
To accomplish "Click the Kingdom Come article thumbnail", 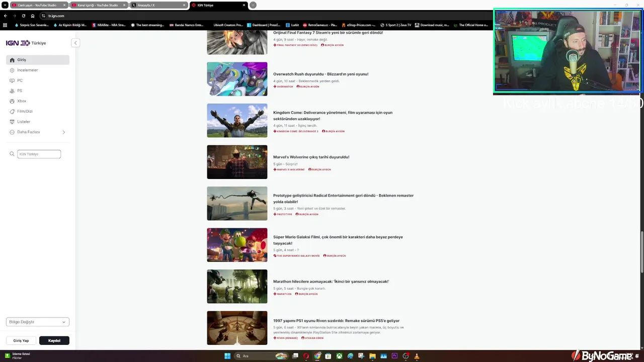I will pos(237,121).
